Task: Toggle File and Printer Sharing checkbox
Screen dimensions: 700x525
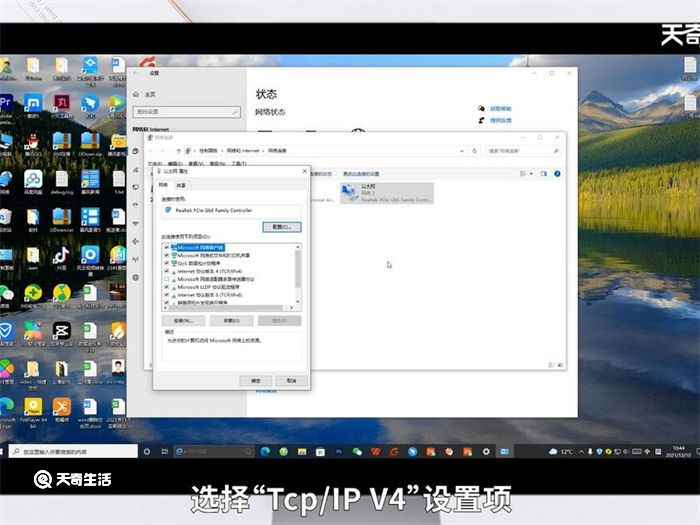Action: pos(167,255)
